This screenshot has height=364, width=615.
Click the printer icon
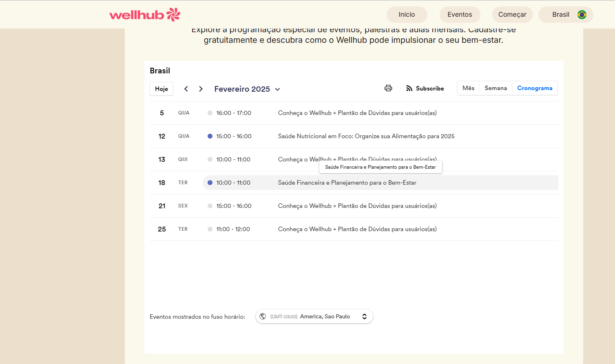[388, 88]
